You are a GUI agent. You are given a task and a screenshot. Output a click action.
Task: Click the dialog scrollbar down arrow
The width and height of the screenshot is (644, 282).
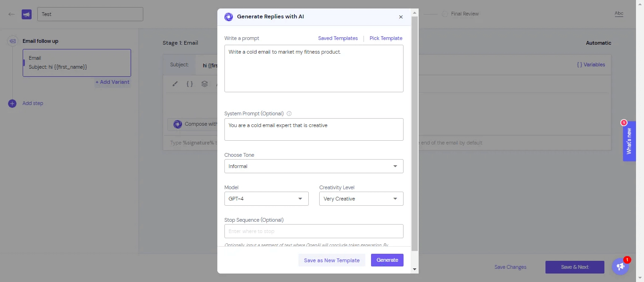[x=414, y=269]
